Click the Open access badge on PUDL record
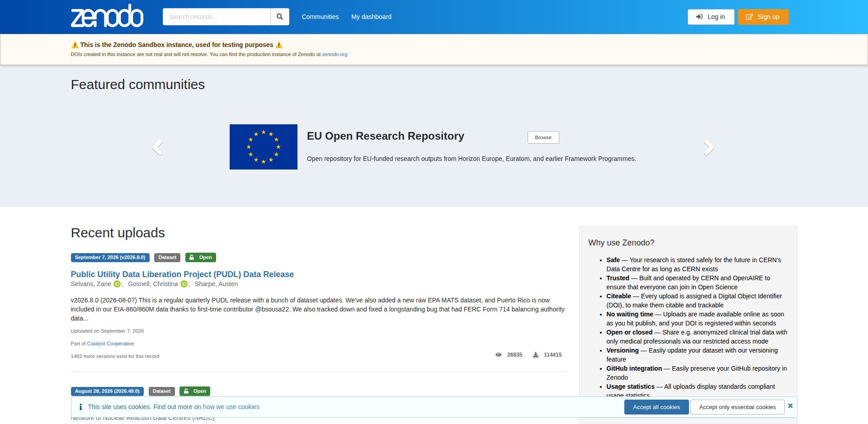The width and height of the screenshot is (868, 424). (x=201, y=258)
